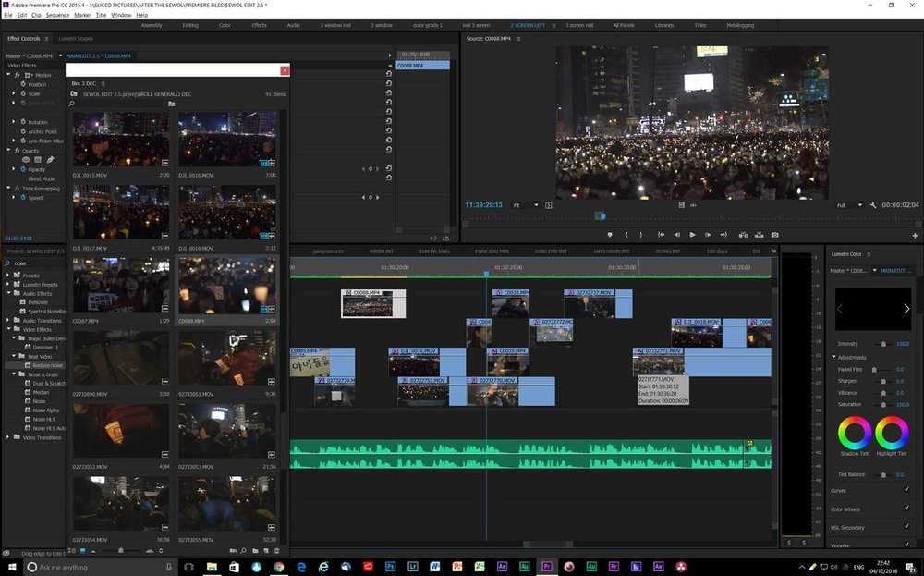This screenshot has width=924, height=576.
Task: Select the ellipse mask tool under Opacity
Action: click(x=26, y=160)
